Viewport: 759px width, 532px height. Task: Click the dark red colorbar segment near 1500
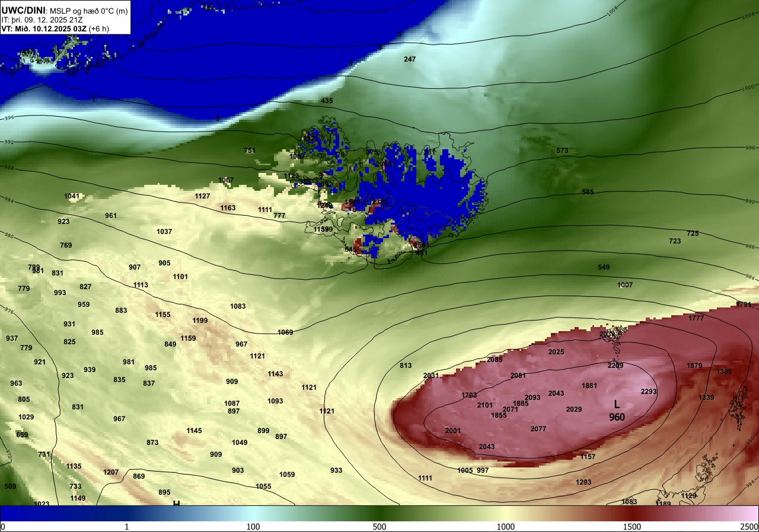pyautogui.click(x=632, y=514)
